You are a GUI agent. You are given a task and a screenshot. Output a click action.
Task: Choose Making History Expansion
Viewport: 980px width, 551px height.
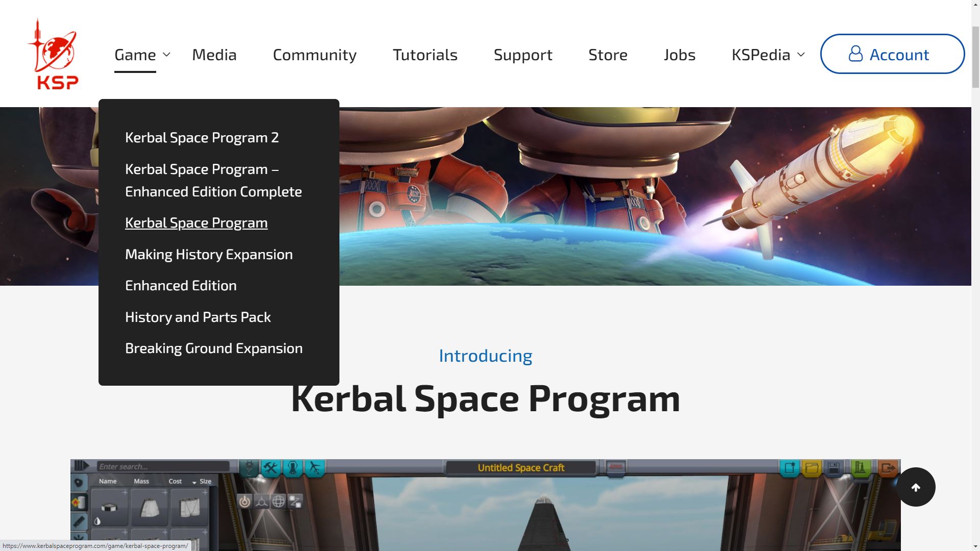click(x=209, y=254)
